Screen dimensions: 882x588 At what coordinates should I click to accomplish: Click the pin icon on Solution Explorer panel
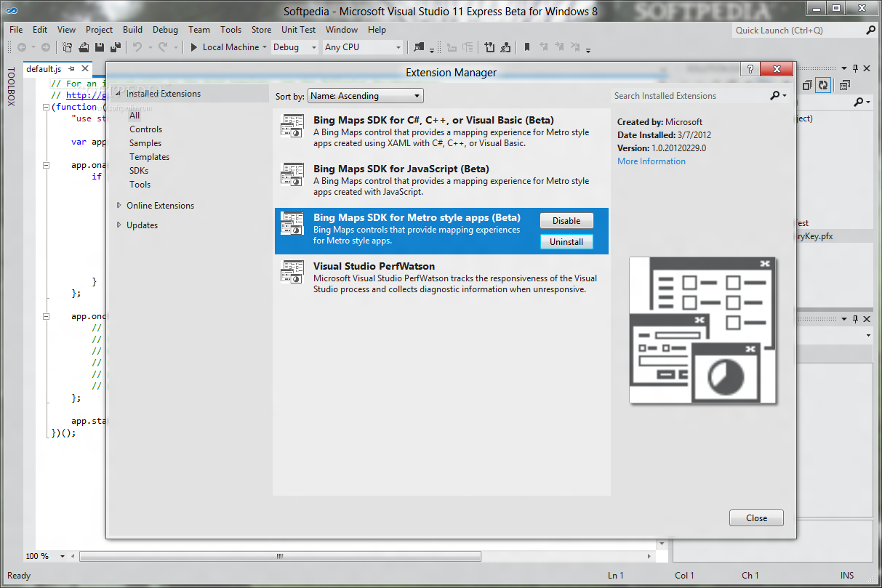(x=856, y=67)
